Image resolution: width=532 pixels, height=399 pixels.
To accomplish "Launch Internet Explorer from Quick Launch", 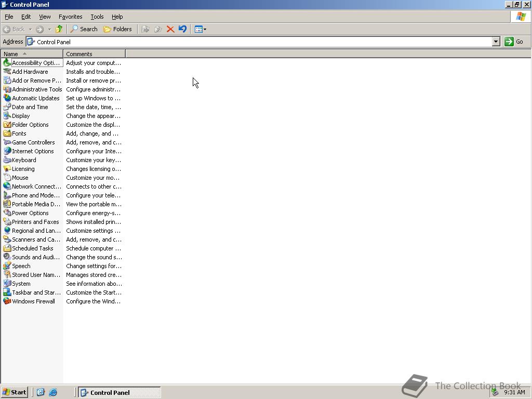I will coord(54,393).
